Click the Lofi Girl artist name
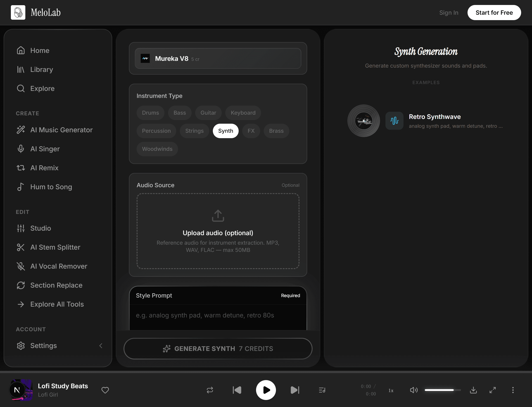Viewport: 532px width, 407px height. pos(48,395)
